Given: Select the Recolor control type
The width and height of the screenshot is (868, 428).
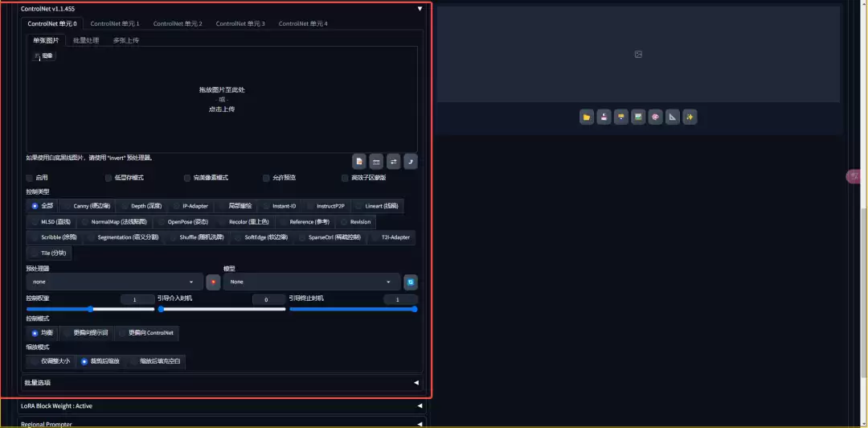Looking at the screenshot, I should point(244,222).
